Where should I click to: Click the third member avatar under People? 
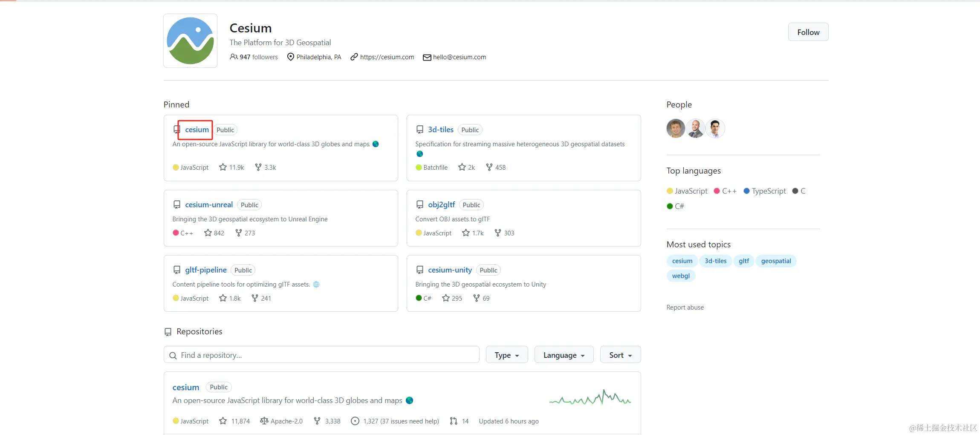(x=715, y=128)
